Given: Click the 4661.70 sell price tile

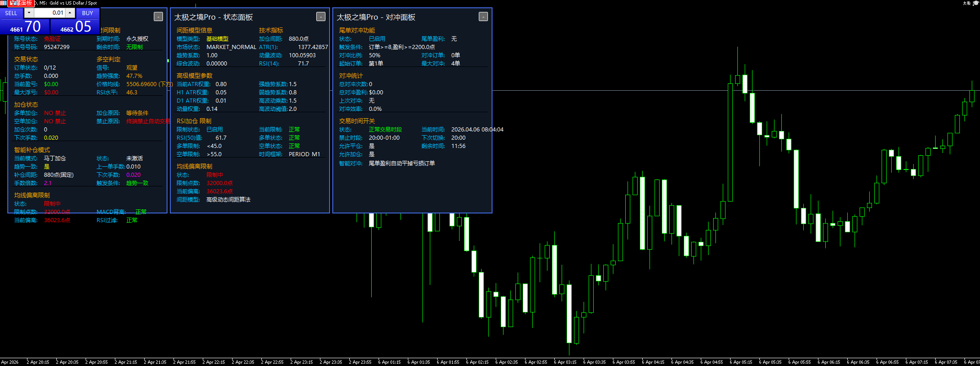Looking at the screenshot, I should pyautogui.click(x=25, y=27).
